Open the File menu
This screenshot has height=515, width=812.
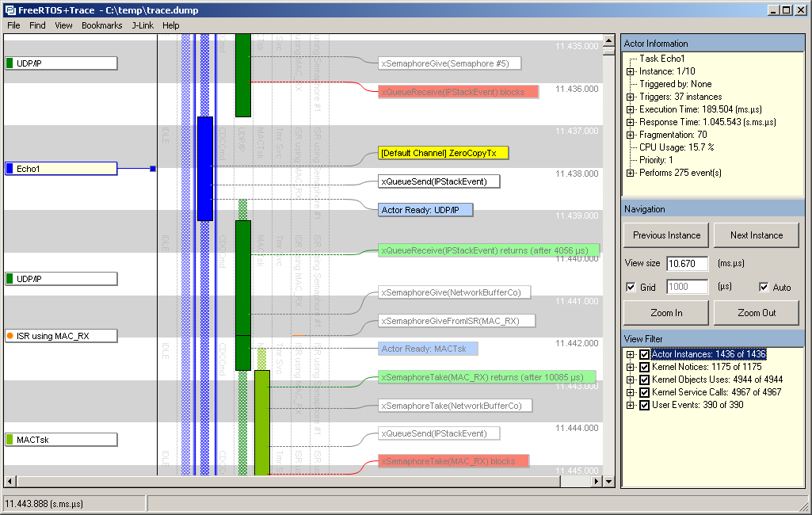13,25
